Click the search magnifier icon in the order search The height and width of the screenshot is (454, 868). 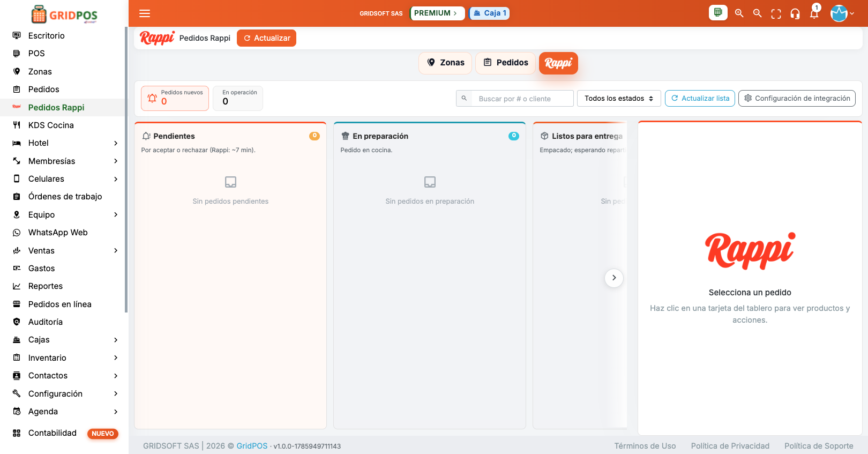coord(464,98)
